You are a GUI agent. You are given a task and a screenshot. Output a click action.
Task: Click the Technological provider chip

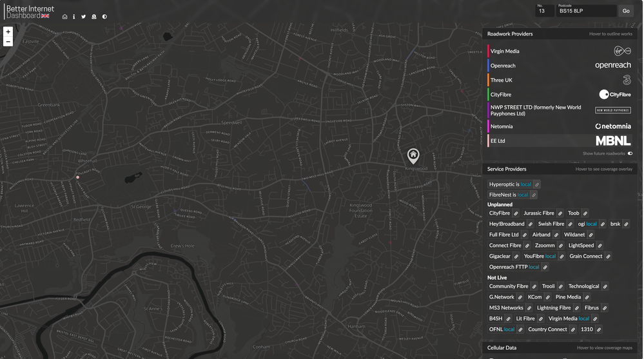click(x=583, y=286)
